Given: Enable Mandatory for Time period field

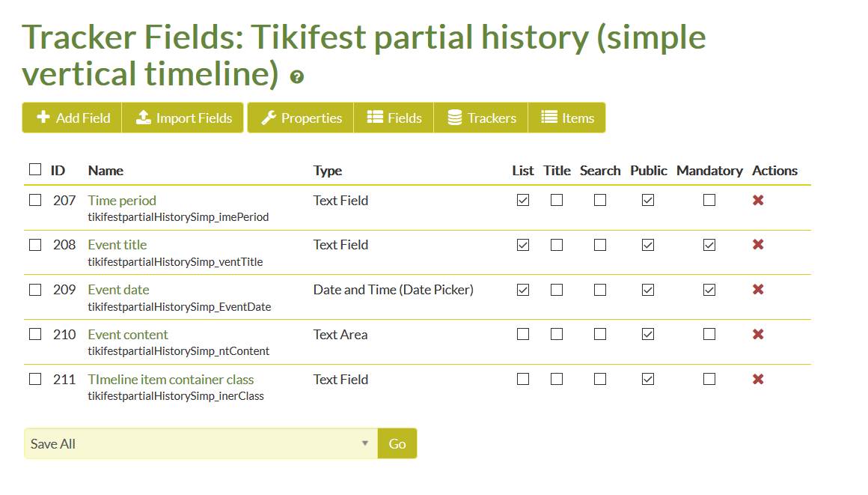Looking at the screenshot, I should point(709,199).
